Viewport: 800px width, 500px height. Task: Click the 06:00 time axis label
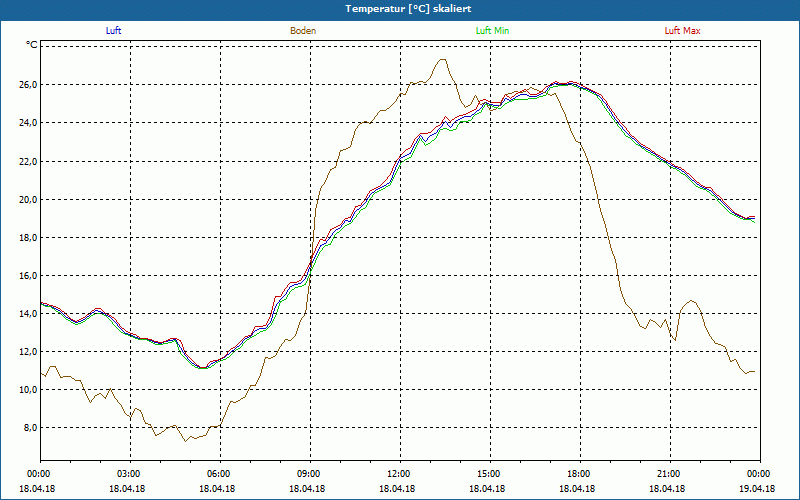click(220, 474)
